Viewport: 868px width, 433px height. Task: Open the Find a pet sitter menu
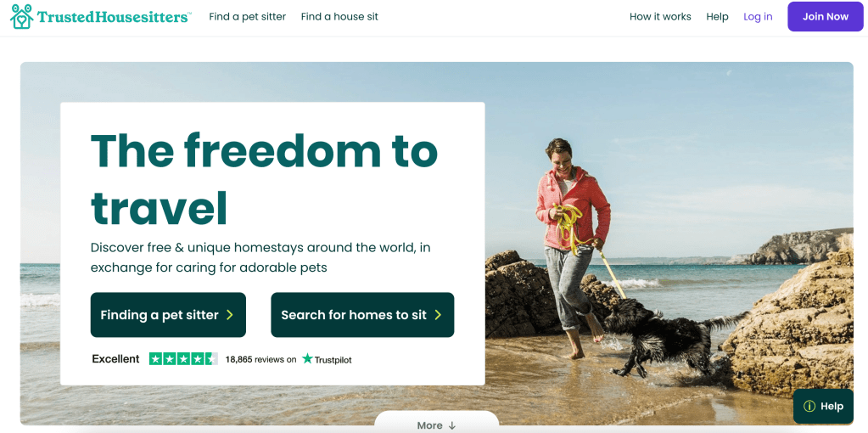[248, 17]
